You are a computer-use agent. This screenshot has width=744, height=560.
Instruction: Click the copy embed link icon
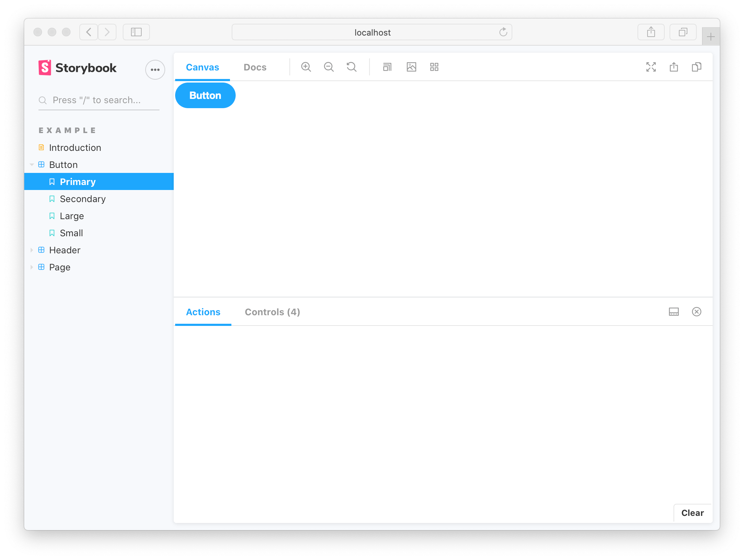click(x=696, y=67)
